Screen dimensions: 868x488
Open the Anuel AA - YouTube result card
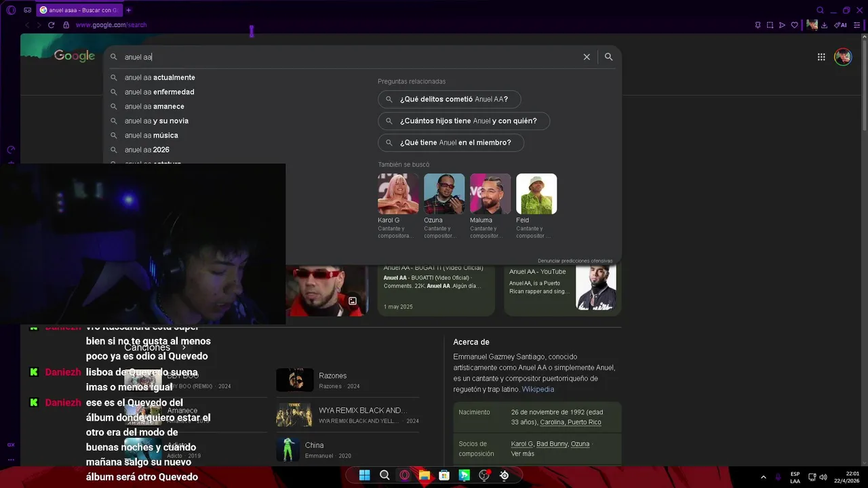[x=562, y=290]
